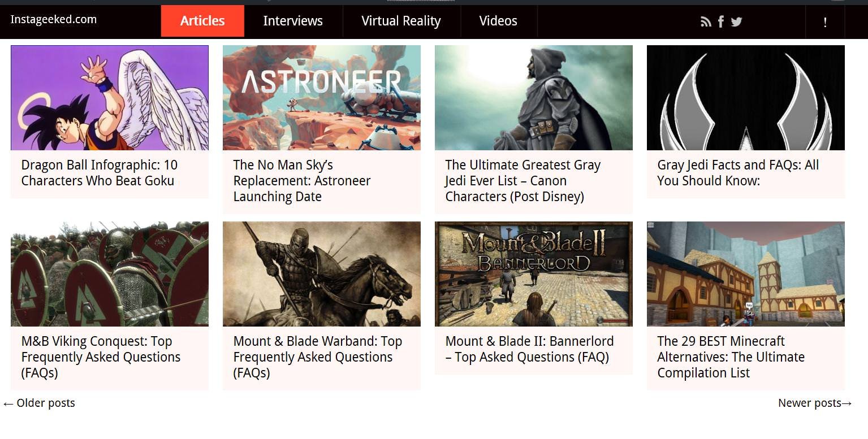Read Gray Jedi Facts and FAQs article

click(x=738, y=173)
